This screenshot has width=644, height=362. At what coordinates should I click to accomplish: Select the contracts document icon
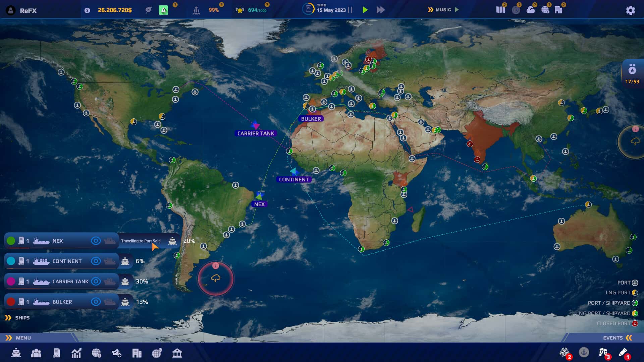(57, 353)
